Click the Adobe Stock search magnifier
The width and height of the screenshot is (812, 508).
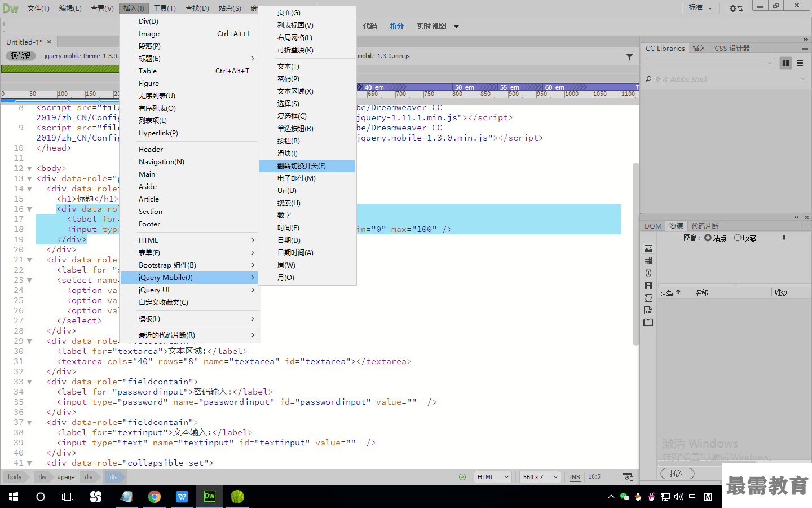[x=648, y=79]
